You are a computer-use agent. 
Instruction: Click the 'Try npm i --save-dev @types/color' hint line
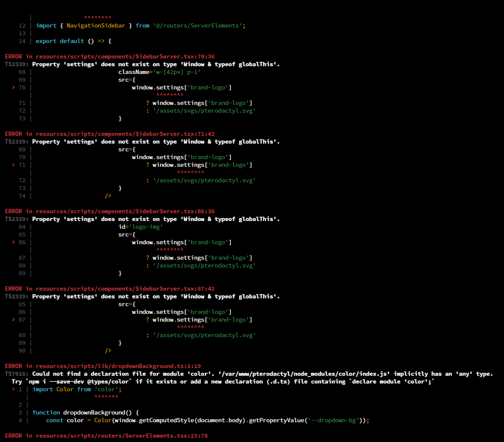coord(223,381)
